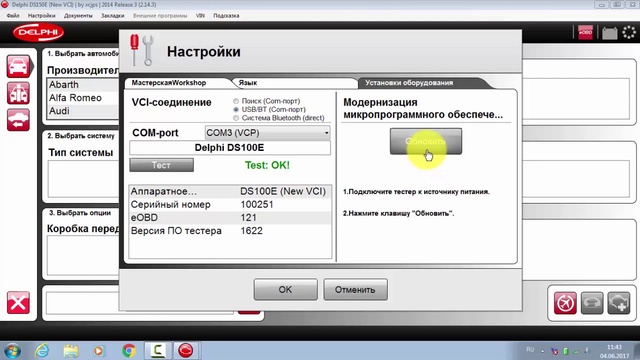Click the back-arrow car sidebar icon

18,120
